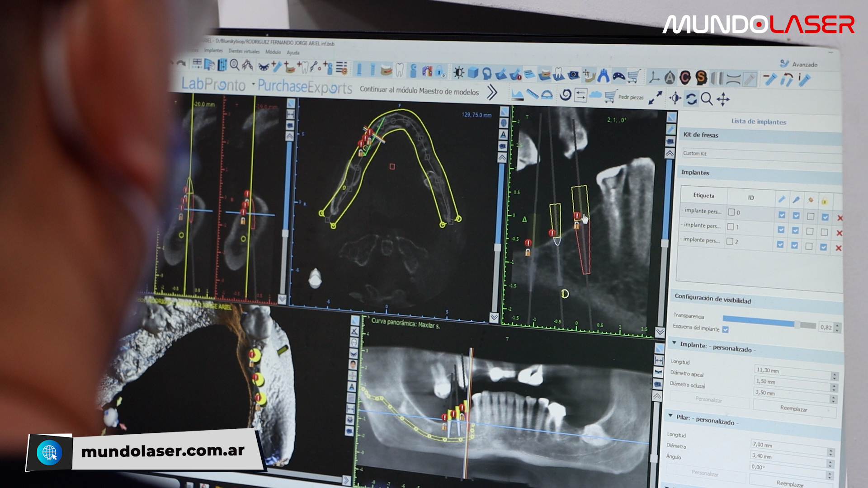Image resolution: width=868 pixels, height=488 pixels.
Task: Click the implant info icon
Action: click(x=805, y=80)
